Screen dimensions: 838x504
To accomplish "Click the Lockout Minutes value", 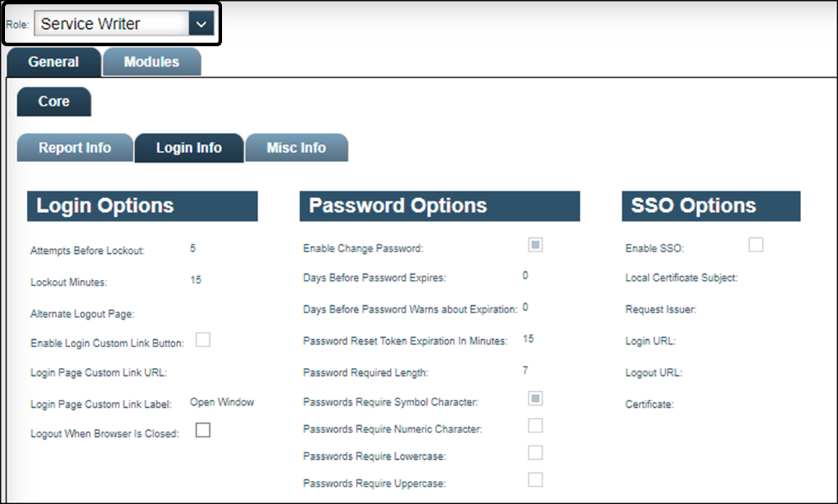I will click(x=196, y=280).
